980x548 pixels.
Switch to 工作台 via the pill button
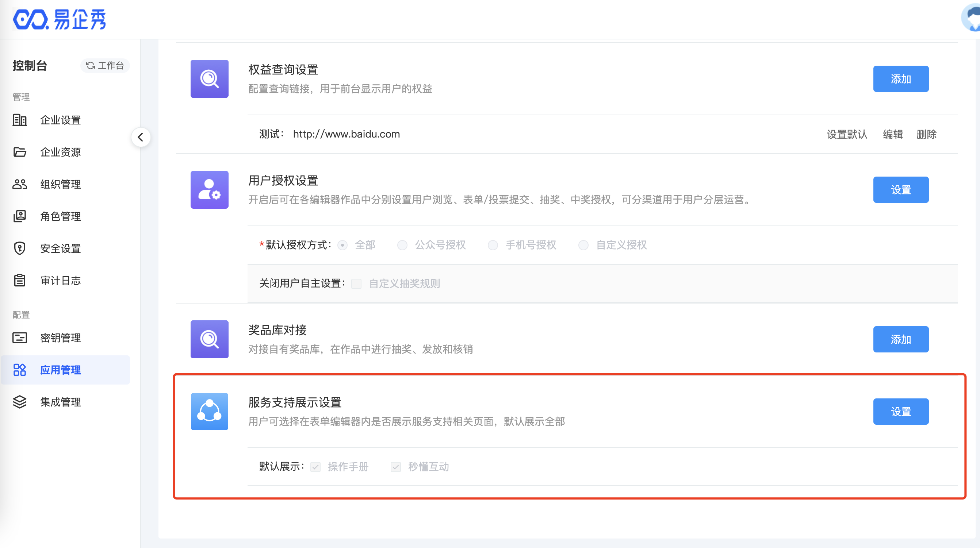(x=105, y=66)
